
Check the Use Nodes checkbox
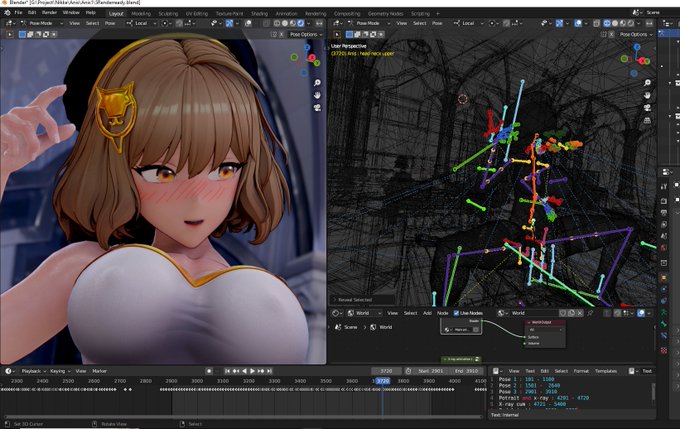(x=456, y=313)
